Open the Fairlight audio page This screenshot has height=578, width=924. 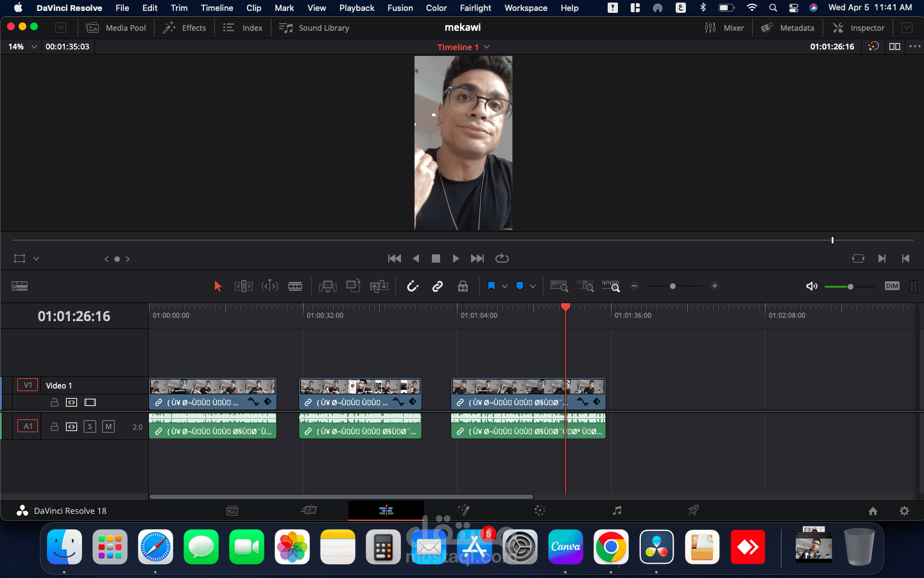617,510
